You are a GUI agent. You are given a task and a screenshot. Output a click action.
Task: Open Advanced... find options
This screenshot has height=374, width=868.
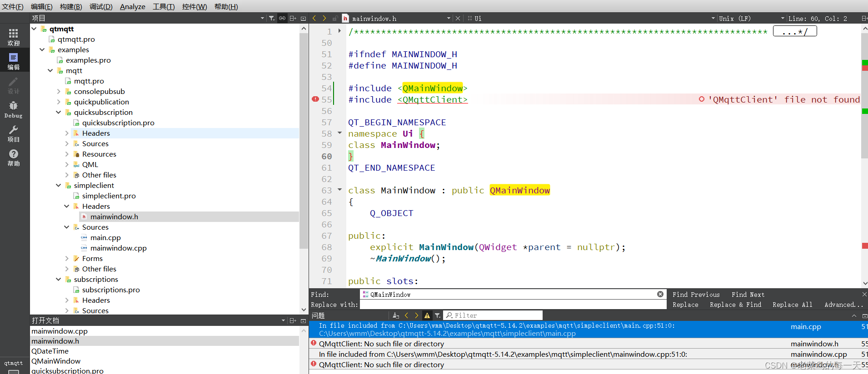(x=843, y=305)
